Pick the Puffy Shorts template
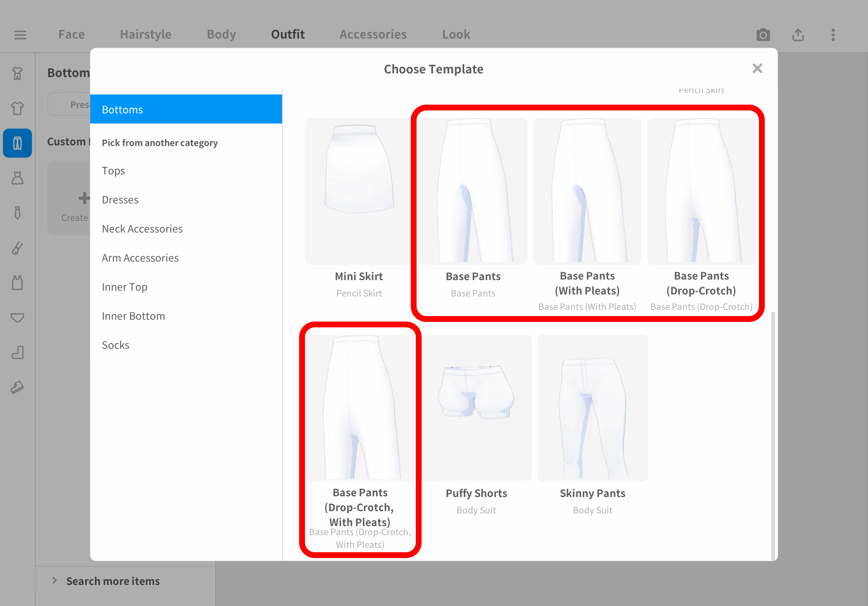The width and height of the screenshot is (868, 606). [476, 408]
